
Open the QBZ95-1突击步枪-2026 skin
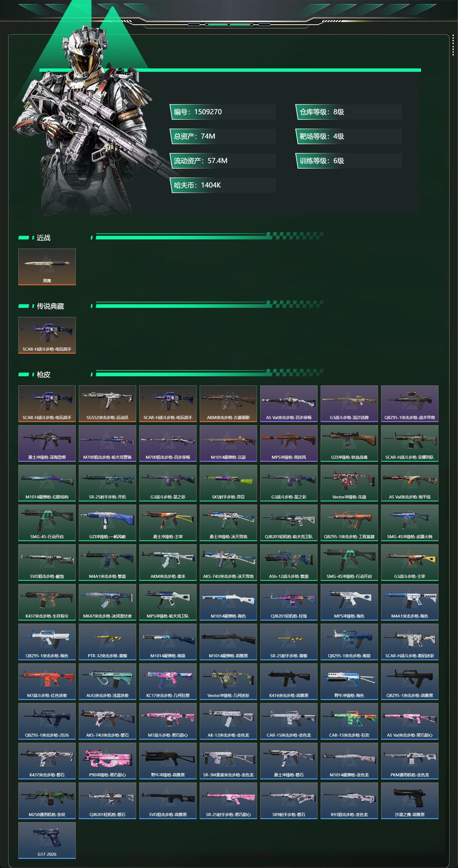click(x=47, y=721)
